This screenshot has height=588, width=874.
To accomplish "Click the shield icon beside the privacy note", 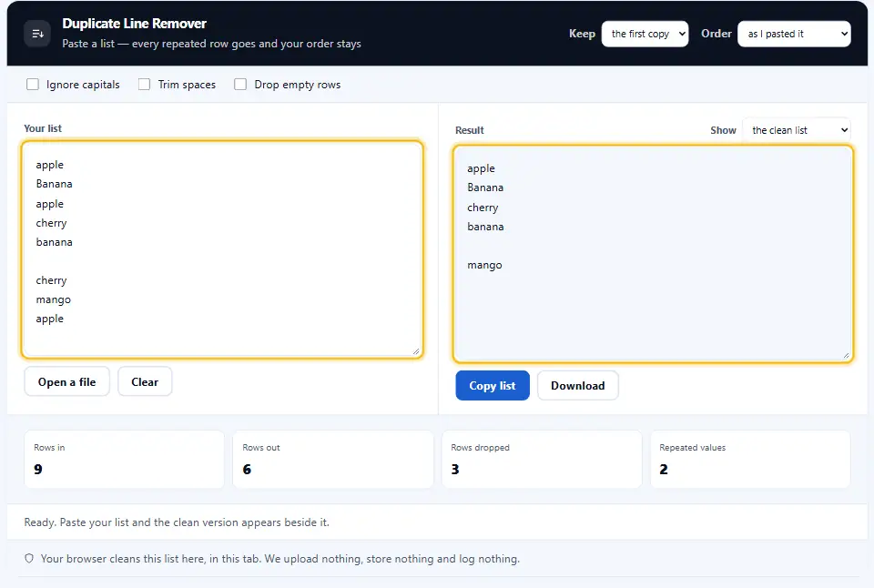I will (x=29, y=559).
